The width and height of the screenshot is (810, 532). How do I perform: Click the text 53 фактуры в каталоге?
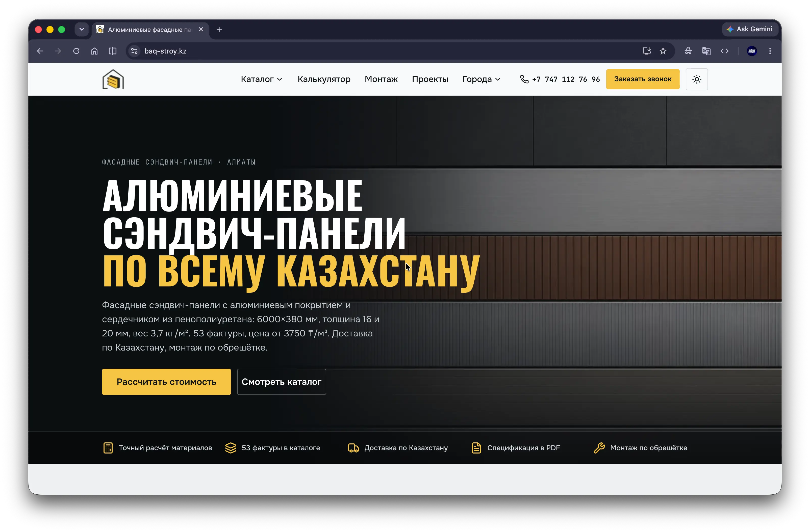click(281, 448)
